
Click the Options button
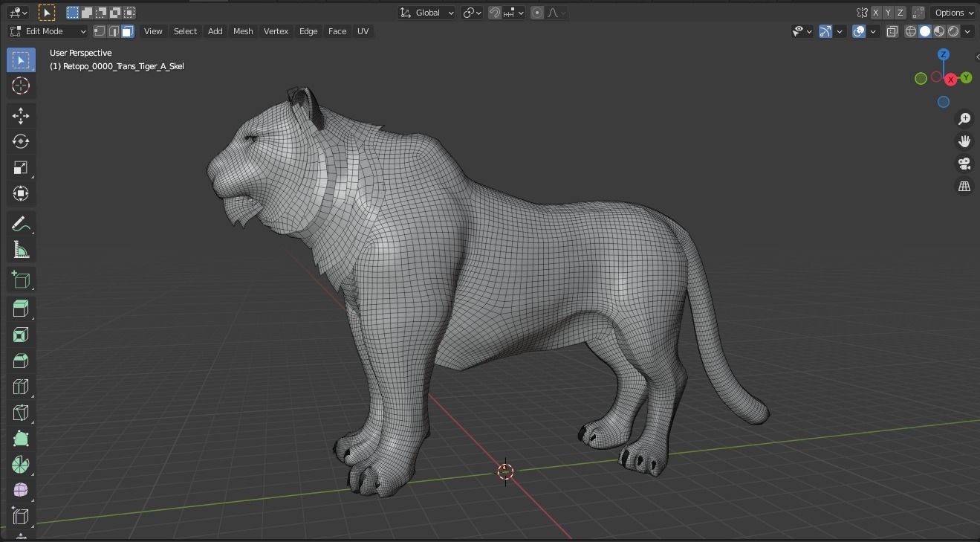pyautogui.click(x=953, y=13)
